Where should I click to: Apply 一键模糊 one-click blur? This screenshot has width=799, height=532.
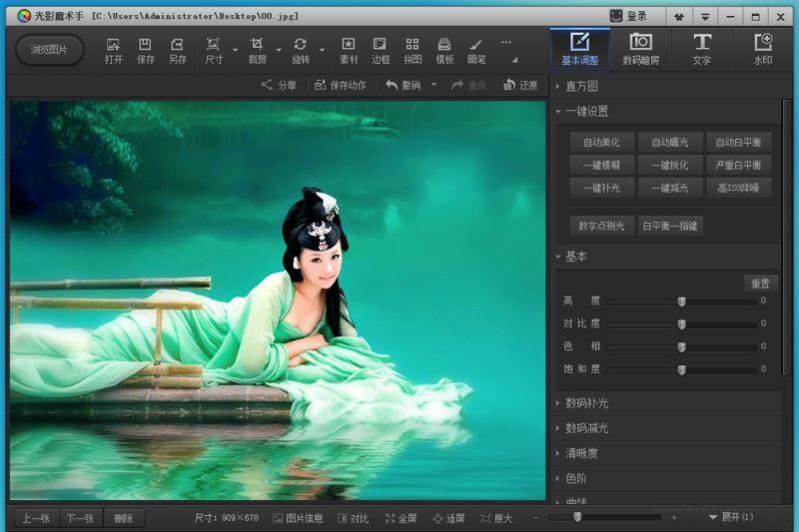tap(602, 165)
